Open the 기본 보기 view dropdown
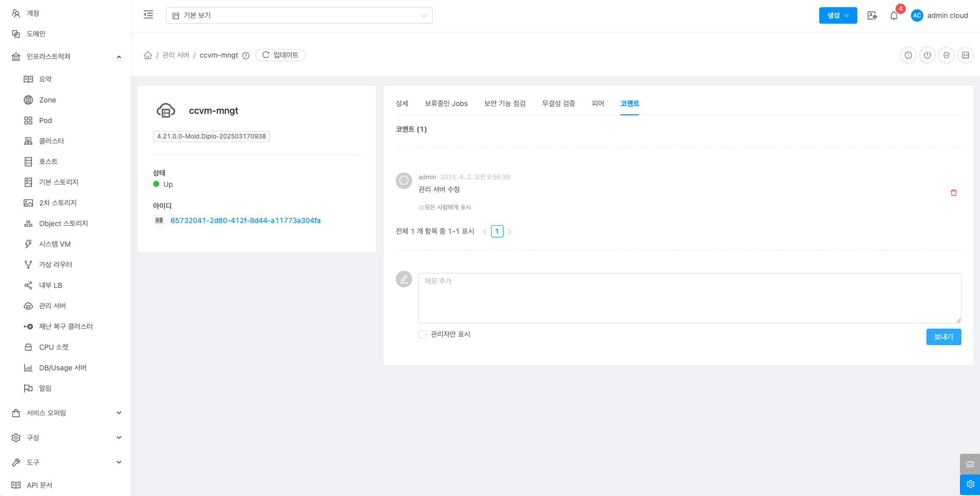The width and height of the screenshot is (980, 496). [x=299, y=15]
